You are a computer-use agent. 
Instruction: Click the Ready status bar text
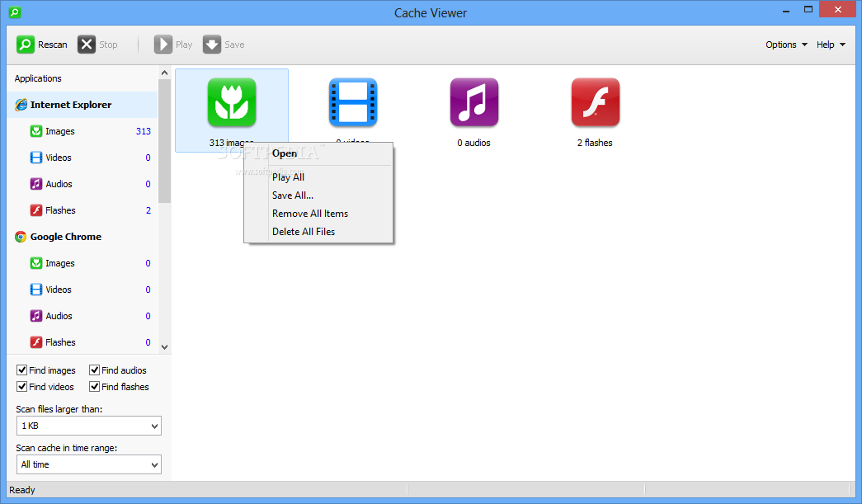pyautogui.click(x=22, y=490)
